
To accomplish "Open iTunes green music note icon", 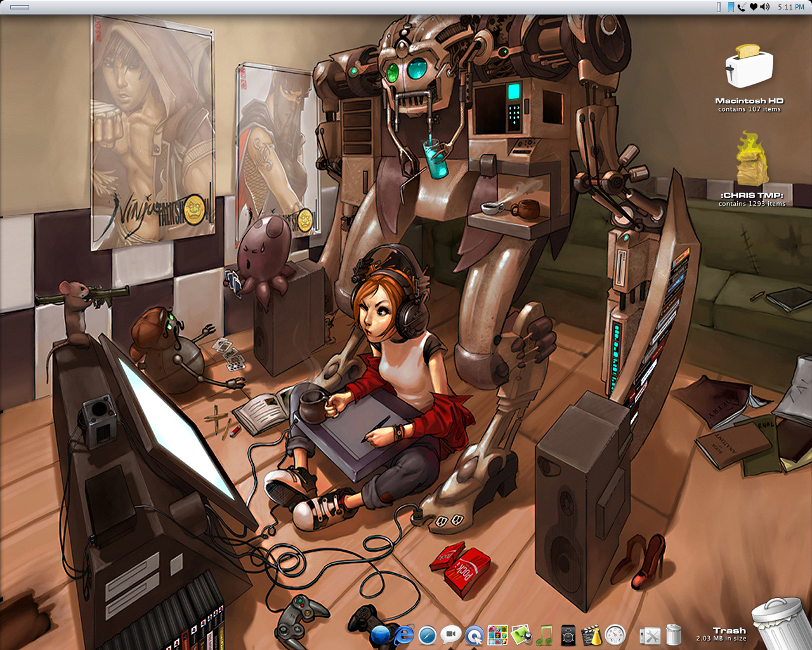I will [544, 635].
